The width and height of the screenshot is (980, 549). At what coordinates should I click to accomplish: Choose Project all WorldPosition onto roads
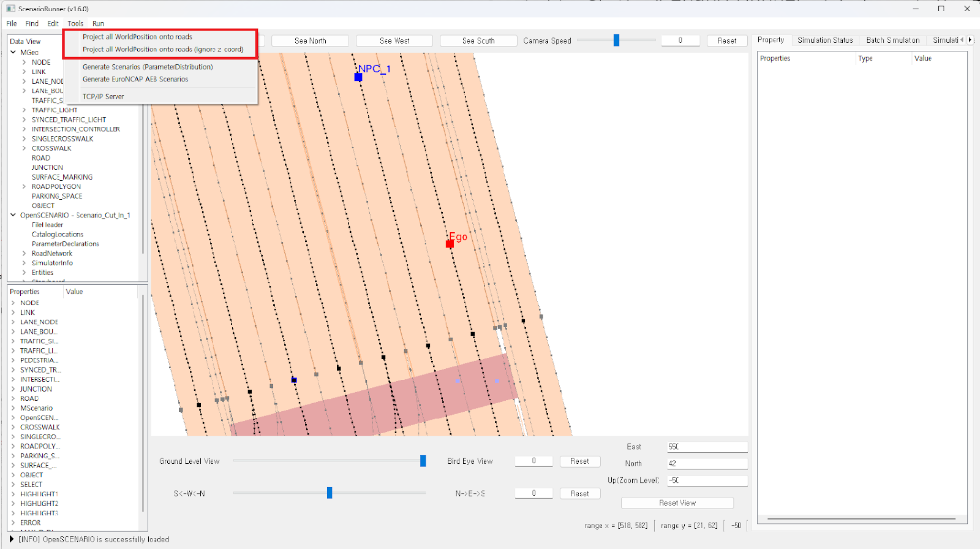137,37
